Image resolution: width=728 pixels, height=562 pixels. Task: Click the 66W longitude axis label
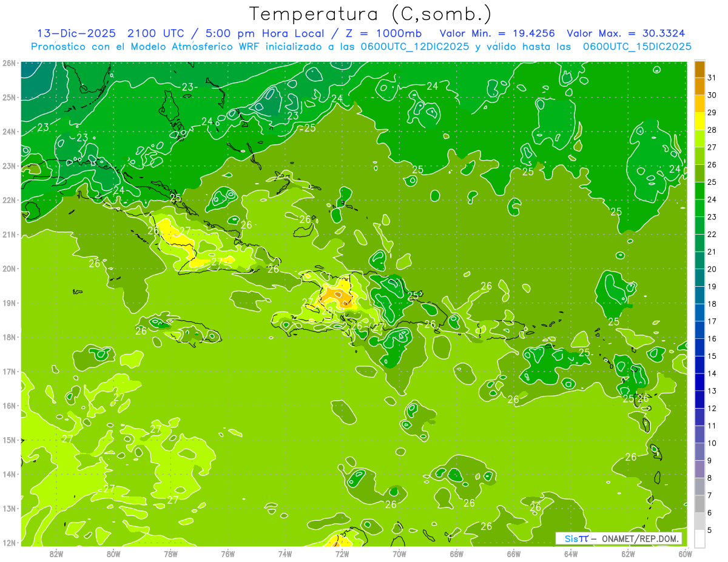(514, 554)
